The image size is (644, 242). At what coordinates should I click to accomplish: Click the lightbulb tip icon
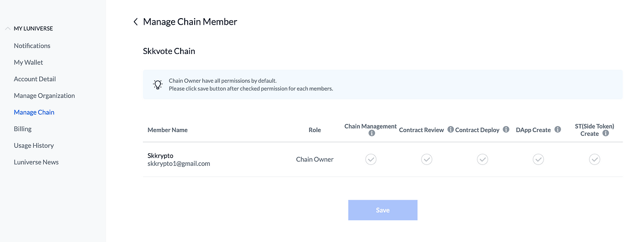[x=158, y=84]
